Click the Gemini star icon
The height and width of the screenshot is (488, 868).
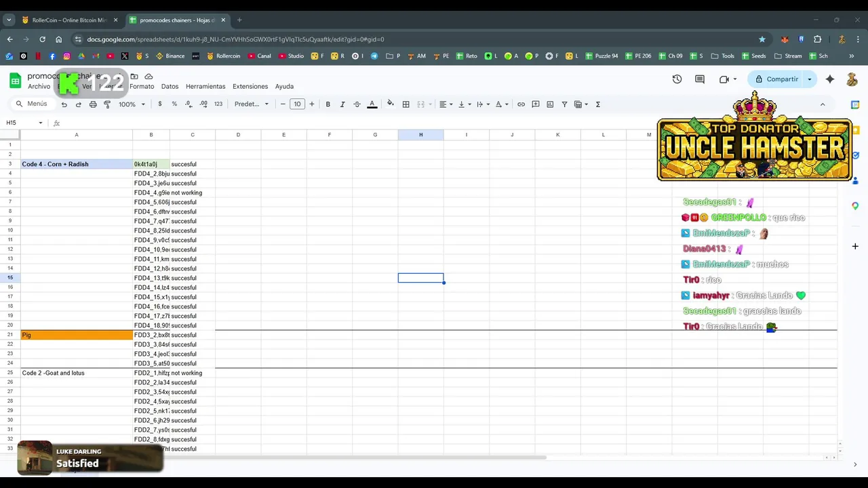click(x=830, y=79)
